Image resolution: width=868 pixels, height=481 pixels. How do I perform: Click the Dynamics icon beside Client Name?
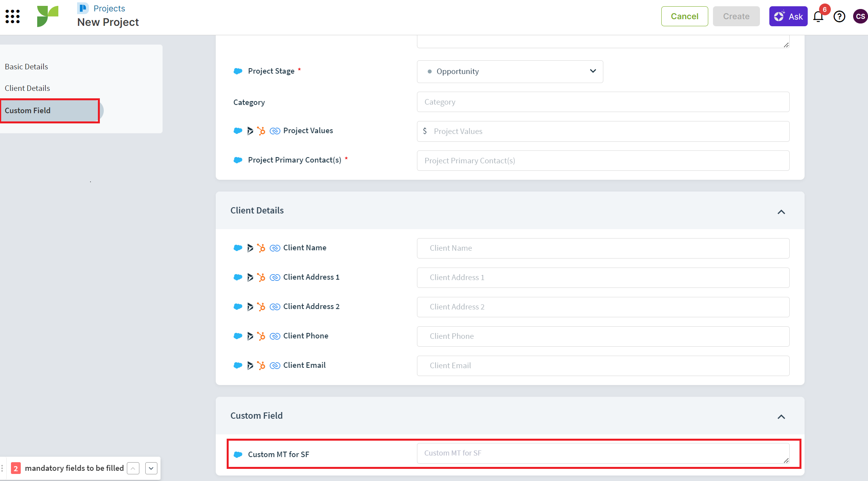point(250,248)
